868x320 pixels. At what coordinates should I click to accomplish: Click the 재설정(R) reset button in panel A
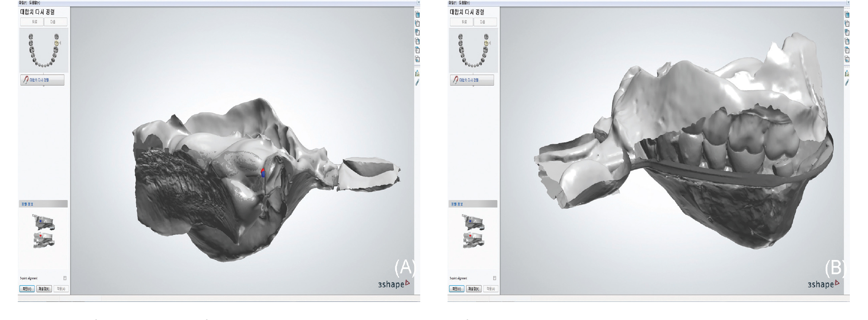click(44, 288)
